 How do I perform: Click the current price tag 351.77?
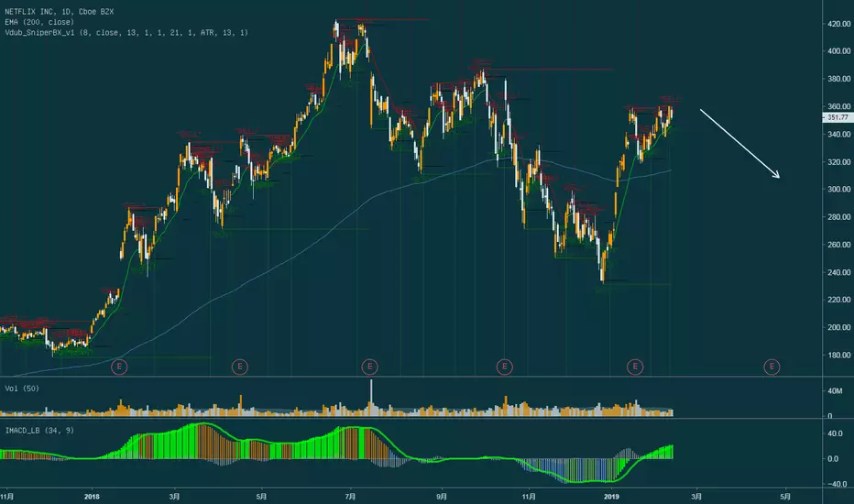click(838, 117)
